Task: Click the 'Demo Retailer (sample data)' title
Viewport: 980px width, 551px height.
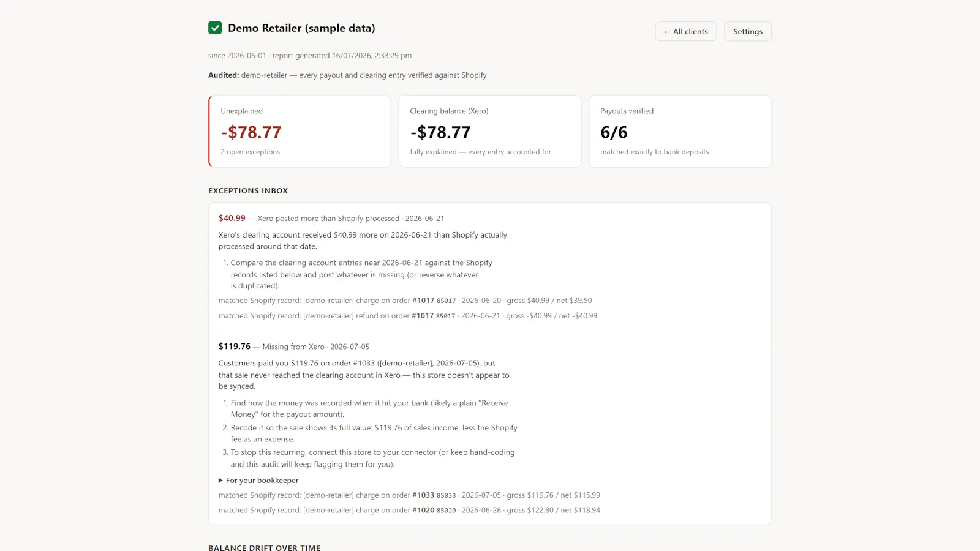Action: pos(301,28)
